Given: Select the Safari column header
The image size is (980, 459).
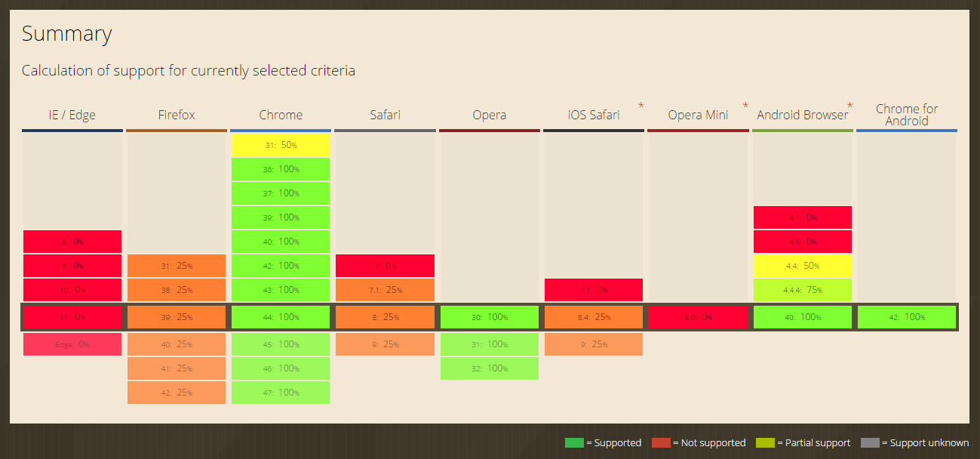Looking at the screenshot, I should (385, 115).
